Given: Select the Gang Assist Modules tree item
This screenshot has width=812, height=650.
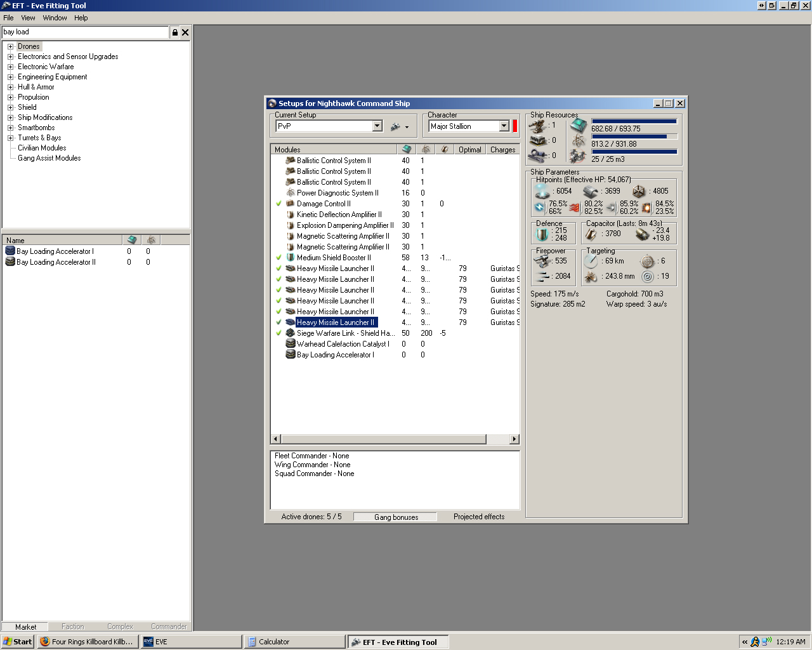Looking at the screenshot, I should 49,158.
